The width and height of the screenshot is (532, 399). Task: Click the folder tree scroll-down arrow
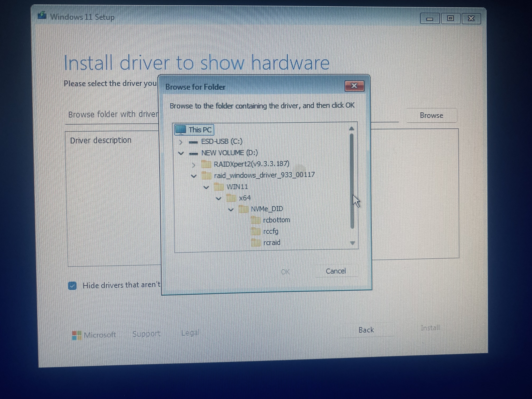(353, 243)
